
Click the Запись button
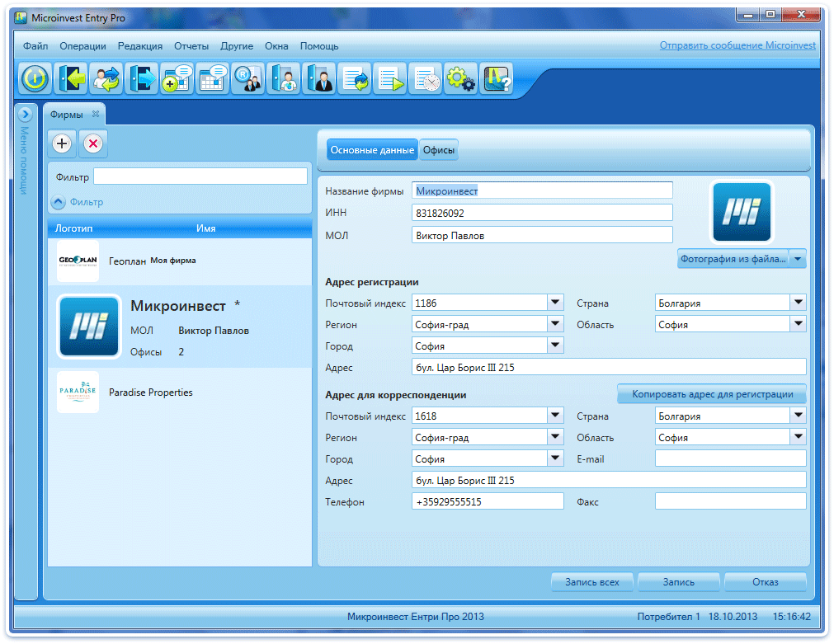[679, 582]
